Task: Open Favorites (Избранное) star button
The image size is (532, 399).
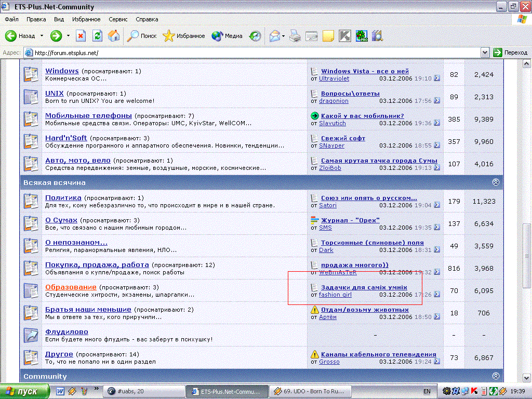Action: pyautogui.click(x=184, y=36)
